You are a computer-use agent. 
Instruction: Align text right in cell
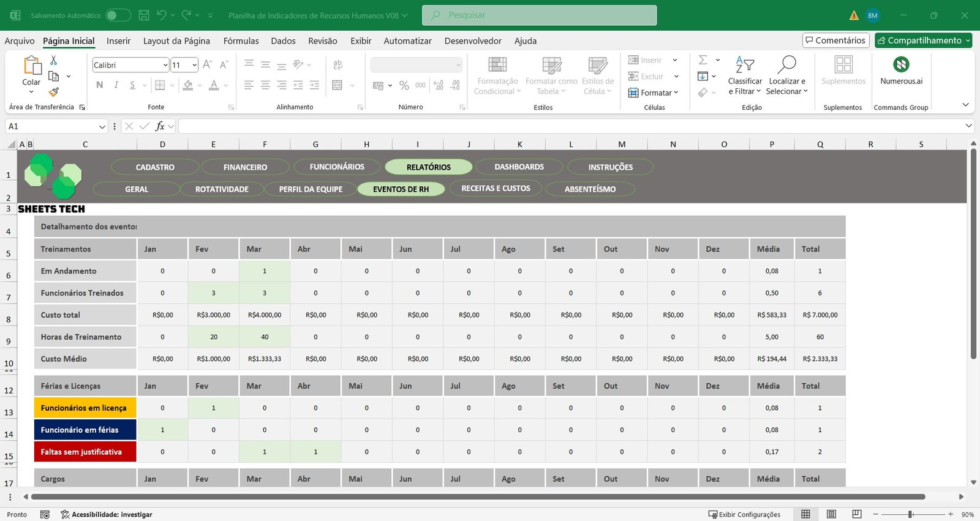click(x=282, y=85)
